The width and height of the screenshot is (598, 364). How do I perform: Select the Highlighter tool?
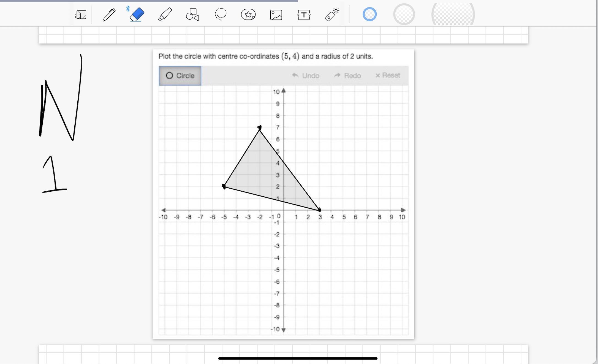(x=165, y=15)
